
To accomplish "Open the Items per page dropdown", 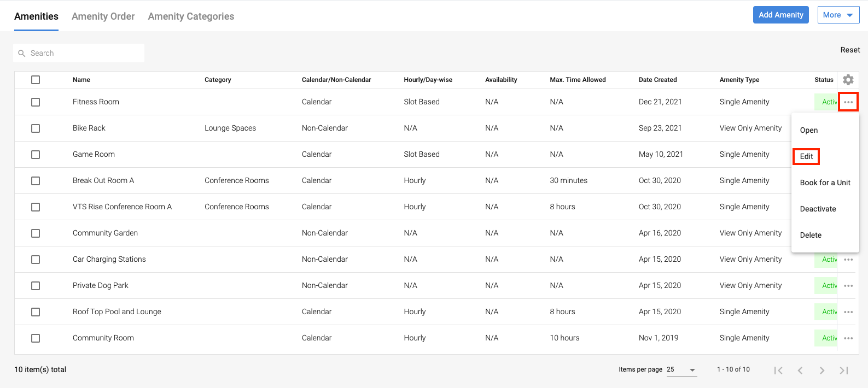I will coord(681,370).
